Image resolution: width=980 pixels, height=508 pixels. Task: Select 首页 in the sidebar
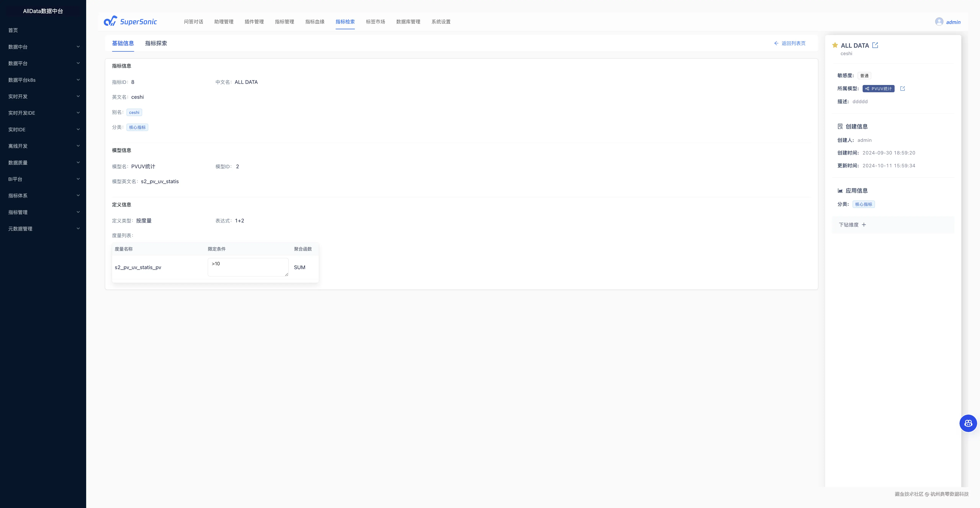[x=13, y=30]
